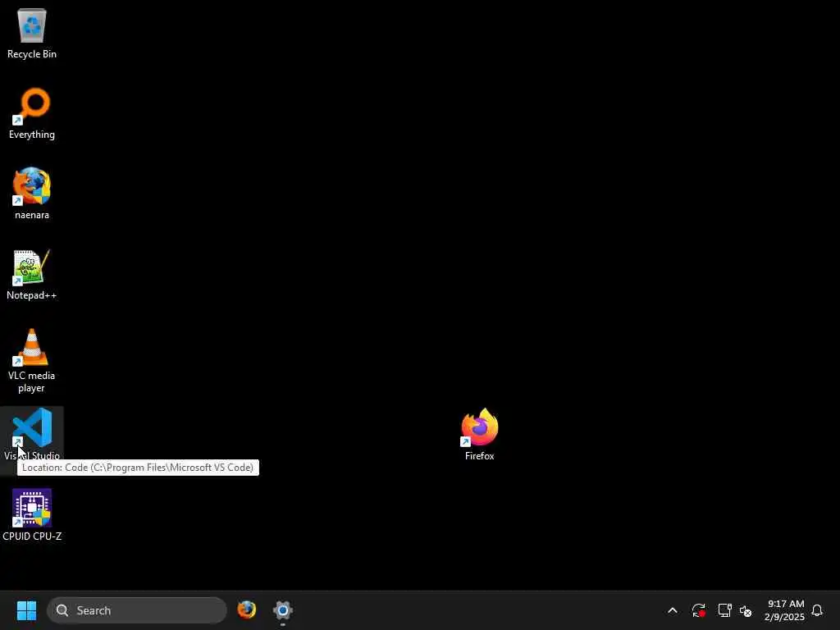Open the Firefox icon pinned to taskbar

246,610
